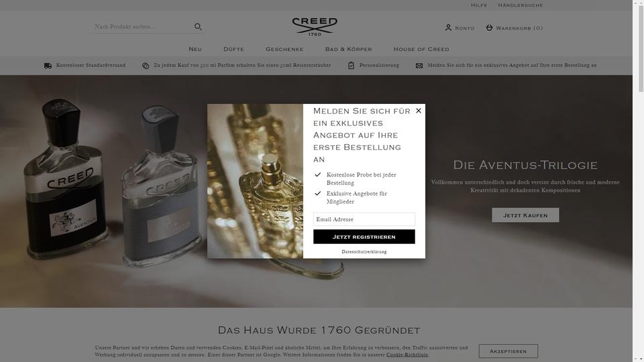Click the envelope icon for the exclusive offer
644x362 pixels.
(x=419, y=66)
